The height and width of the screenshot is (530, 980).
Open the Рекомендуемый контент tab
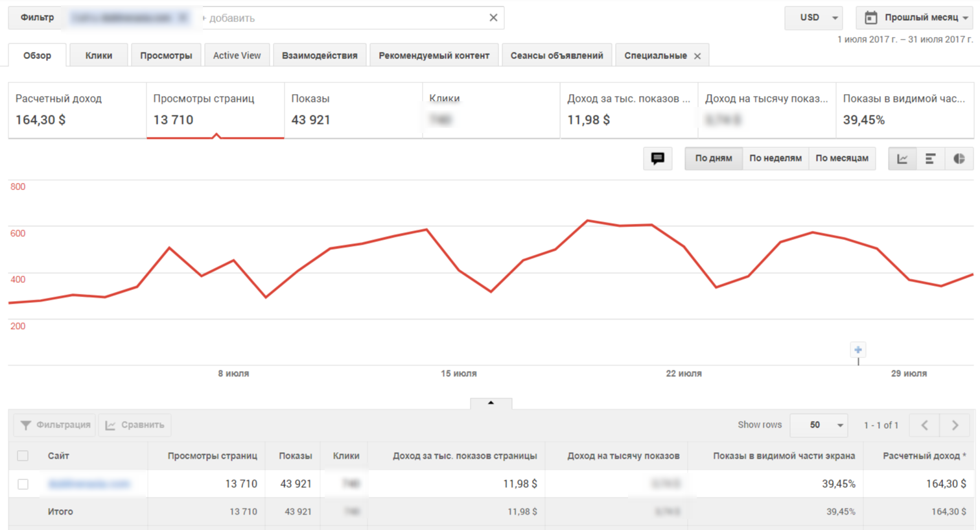tap(434, 55)
